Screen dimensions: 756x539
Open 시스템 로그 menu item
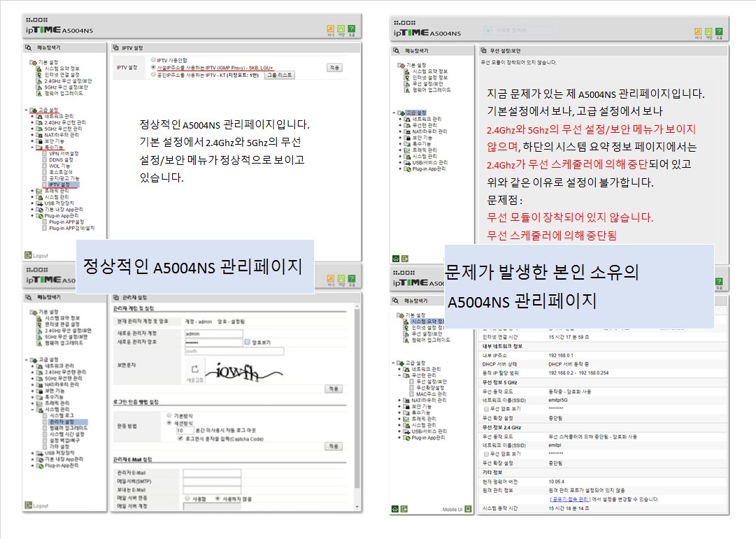tap(62, 415)
